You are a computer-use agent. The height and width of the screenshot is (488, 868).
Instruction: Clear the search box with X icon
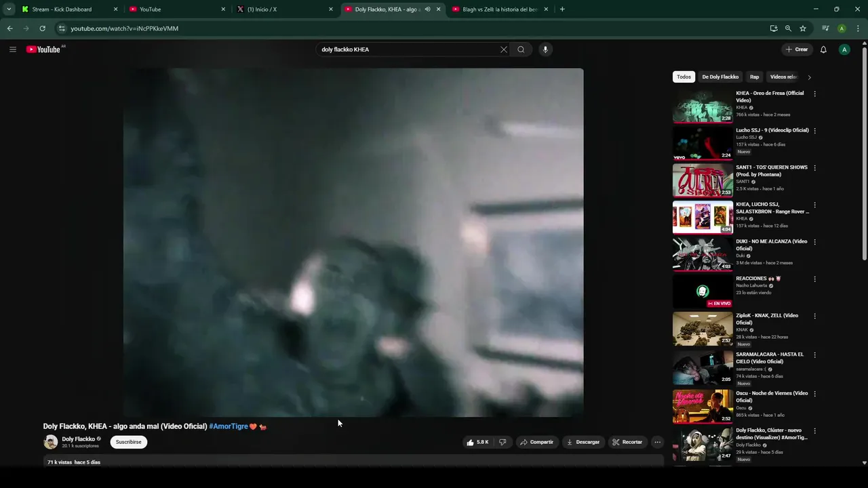click(x=504, y=49)
